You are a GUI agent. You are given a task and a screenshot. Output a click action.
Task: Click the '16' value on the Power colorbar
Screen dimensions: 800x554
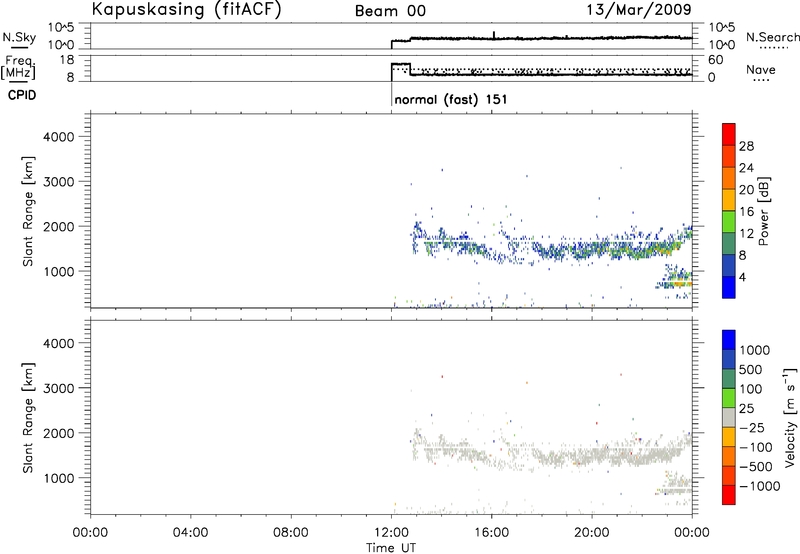point(746,212)
